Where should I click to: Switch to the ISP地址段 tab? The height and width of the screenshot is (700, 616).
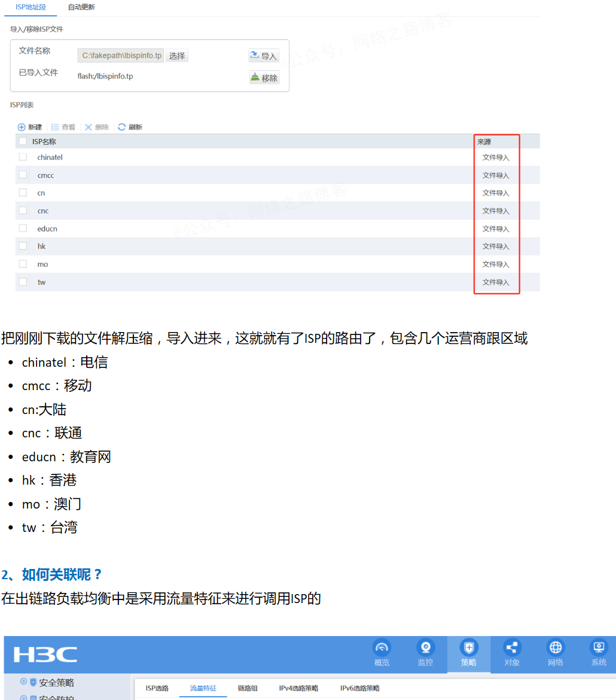tap(31, 7)
